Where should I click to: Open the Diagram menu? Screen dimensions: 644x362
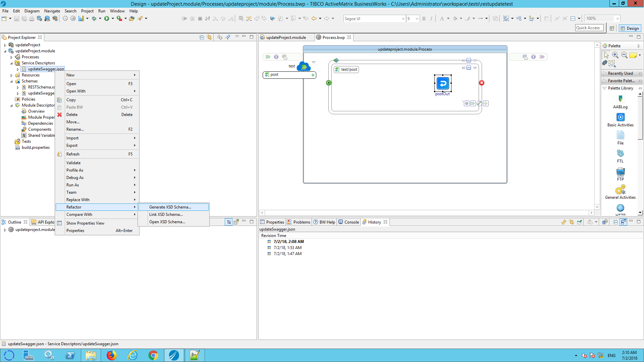coord(32,11)
